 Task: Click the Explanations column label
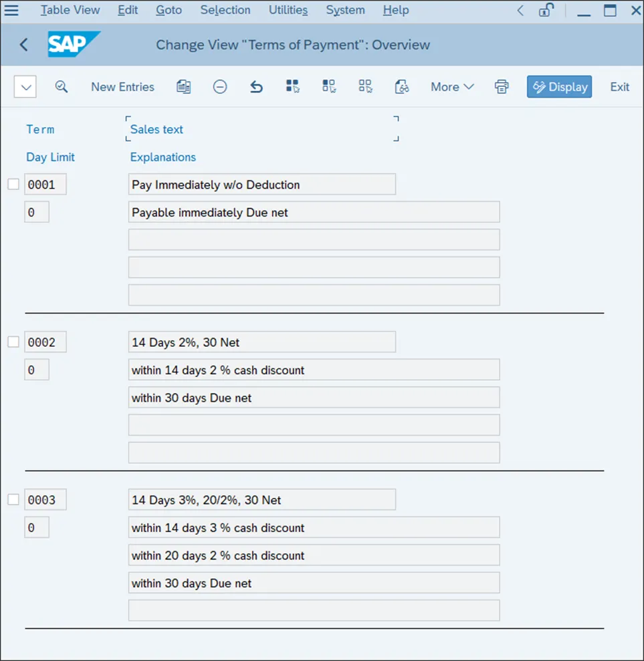(163, 157)
